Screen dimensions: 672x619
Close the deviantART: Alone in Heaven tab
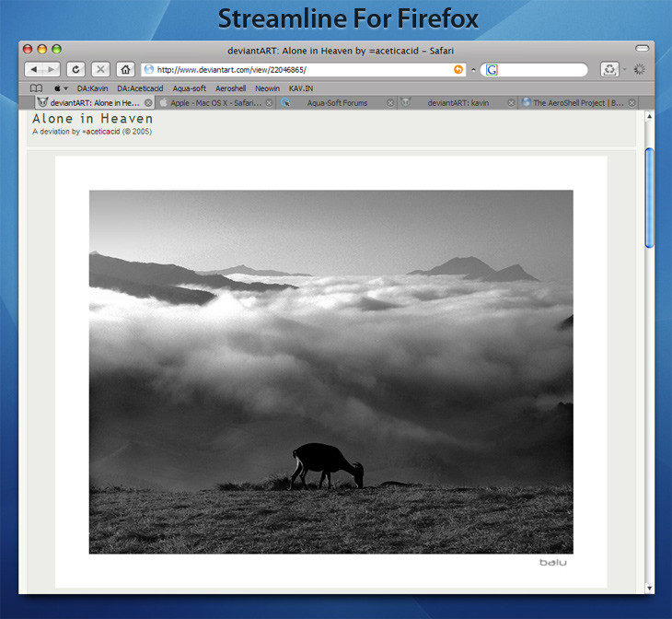tap(148, 103)
